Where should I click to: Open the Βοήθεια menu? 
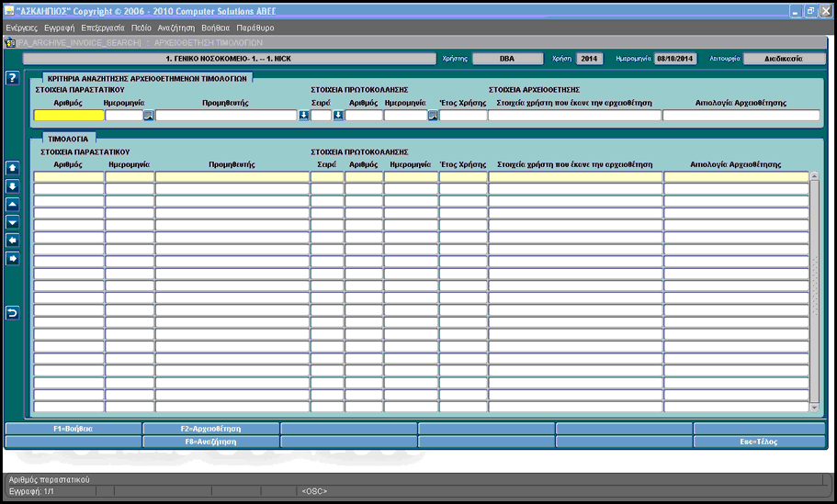216,28
